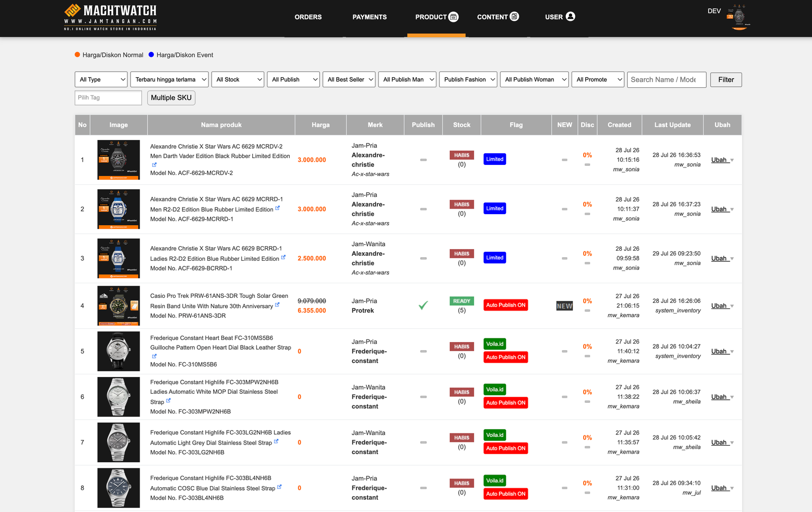The width and height of the screenshot is (812, 512).
Task: Click the DEV label in header
Action: pyautogui.click(x=714, y=11)
